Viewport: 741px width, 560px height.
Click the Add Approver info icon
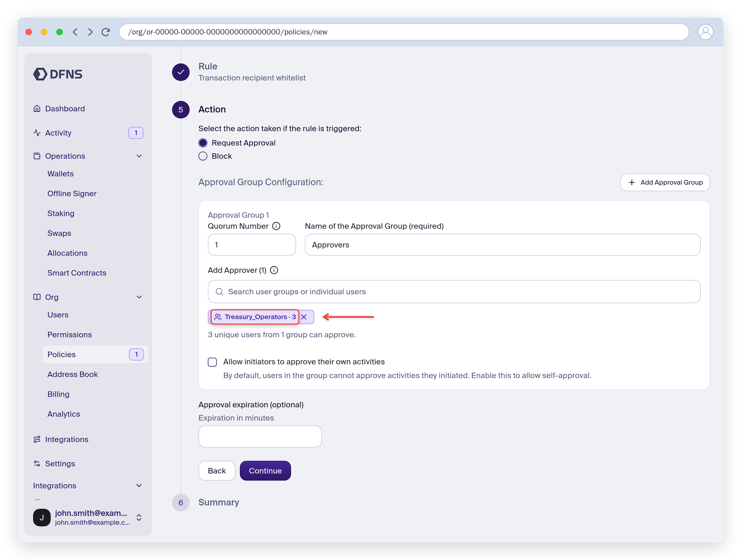click(274, 270)
